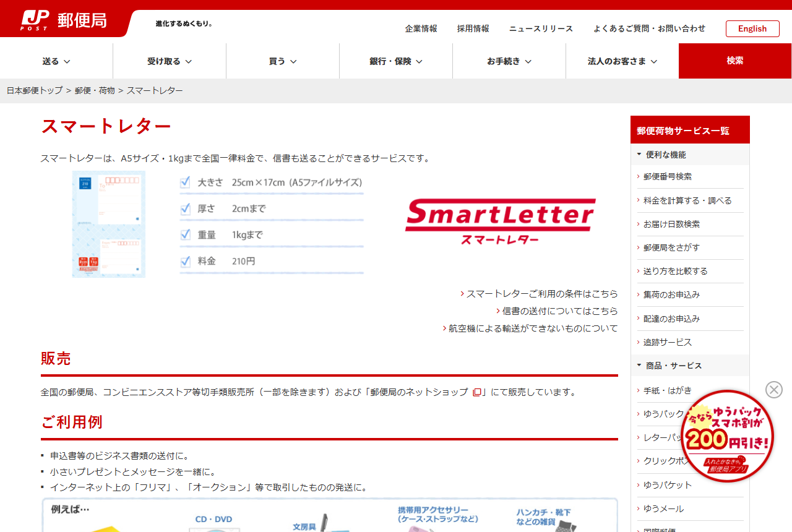Close the ゆうパック スマホ割 promotional popup

pyautogui.click(x=774, y=390)
